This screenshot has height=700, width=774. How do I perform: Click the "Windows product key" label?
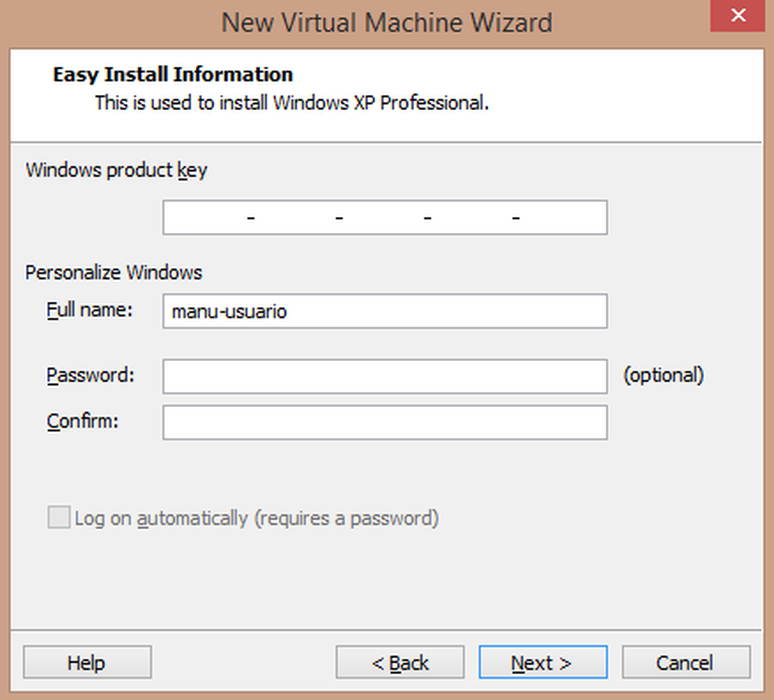click(116, 170)
